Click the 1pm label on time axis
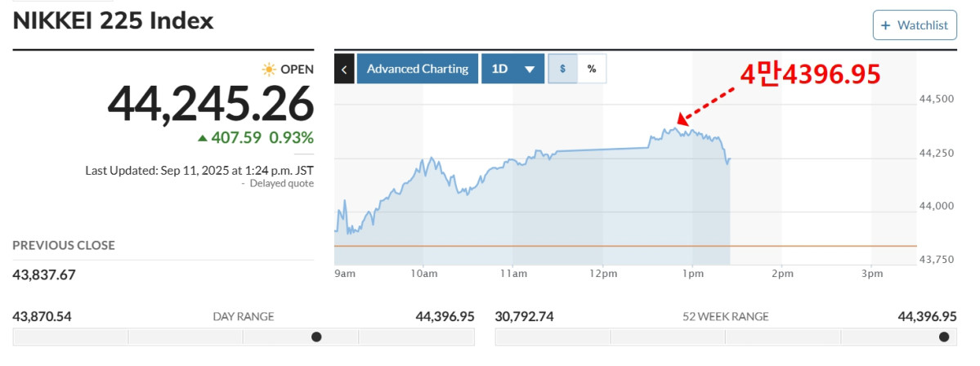Screen dimensions: 980x366 (691, 274)
